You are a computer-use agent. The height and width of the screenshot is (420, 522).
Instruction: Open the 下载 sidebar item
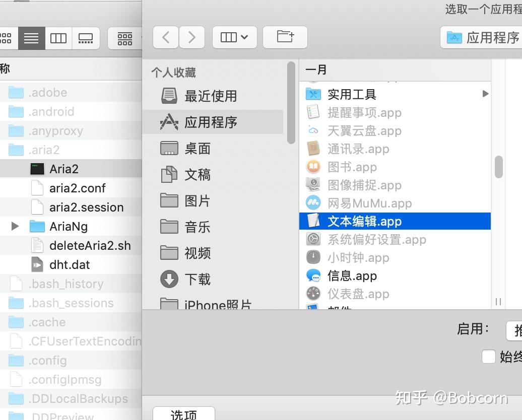[199, 279]
